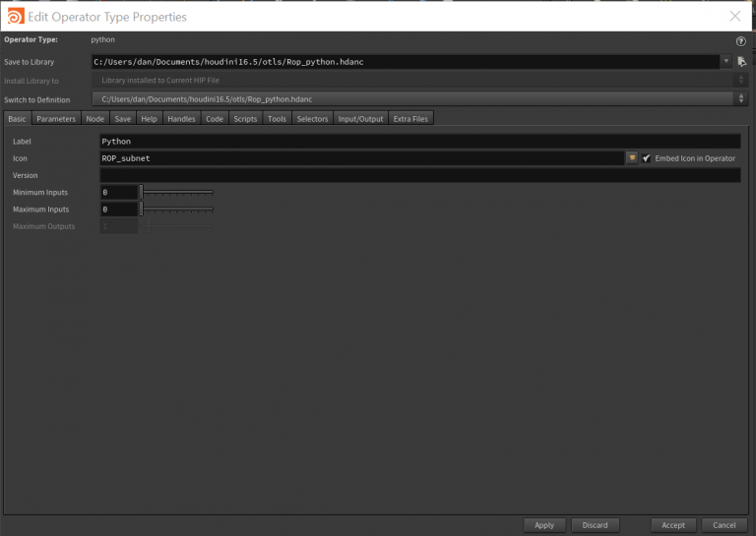Open the Extra Files tab
This screenshot has height=536, width=756.
tap(410, 119)
